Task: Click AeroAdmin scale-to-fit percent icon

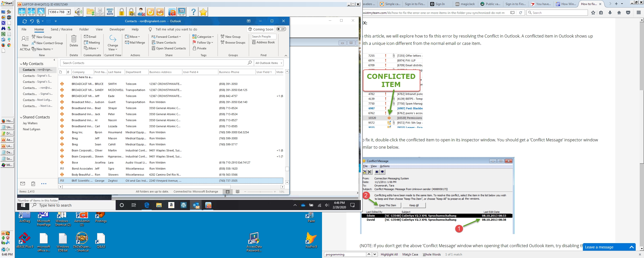Action: click(31, 12)
